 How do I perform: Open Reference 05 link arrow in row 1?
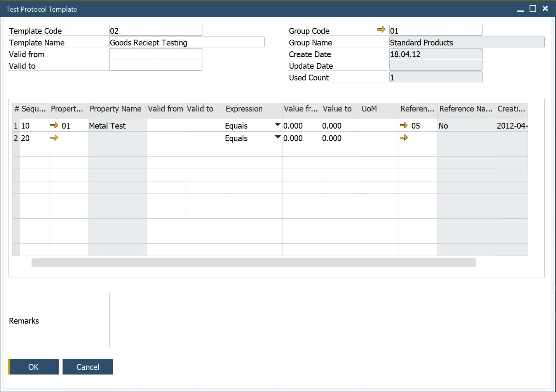coord(404,125)
